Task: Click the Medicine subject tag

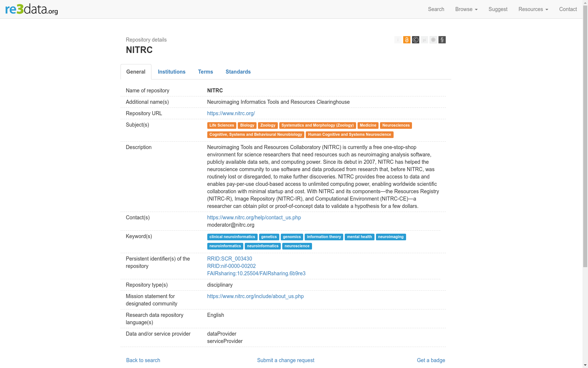Action: coord(368,125)
